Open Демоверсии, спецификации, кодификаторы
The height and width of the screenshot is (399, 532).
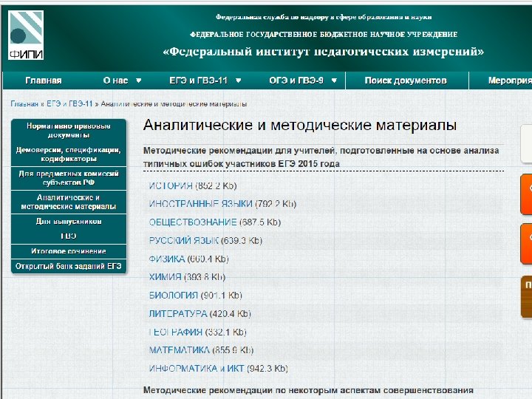coord(69,154)
